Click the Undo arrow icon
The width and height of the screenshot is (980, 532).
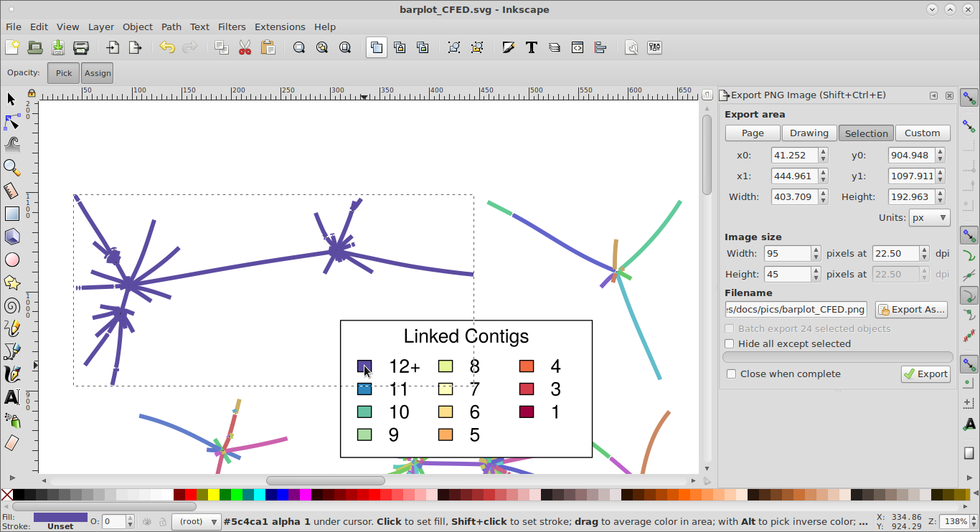[x=167, y=47]
